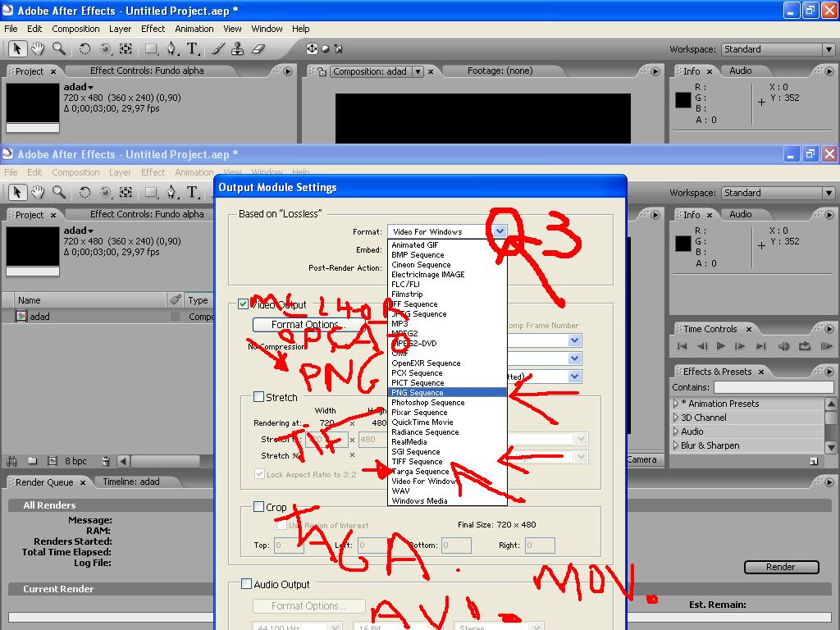Select the Zoom magnifier tool in upper window
Image resolution: width=840 pixels, height=630 pixels.
click(59, 48)
